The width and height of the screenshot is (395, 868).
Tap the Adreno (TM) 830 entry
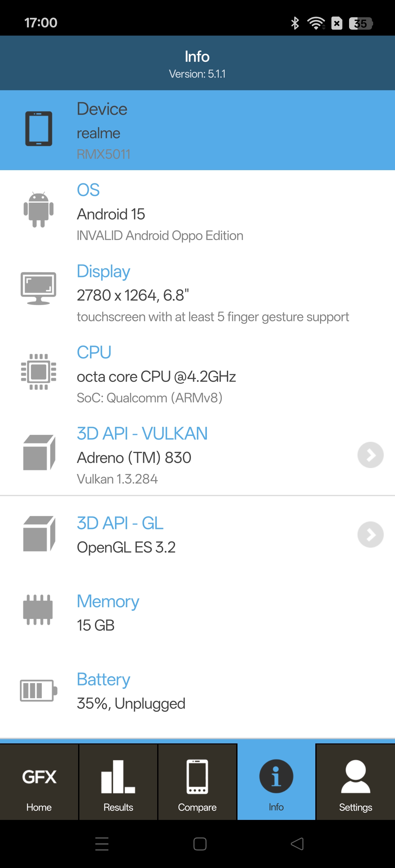pyautogui.click(x=134, y=458)
